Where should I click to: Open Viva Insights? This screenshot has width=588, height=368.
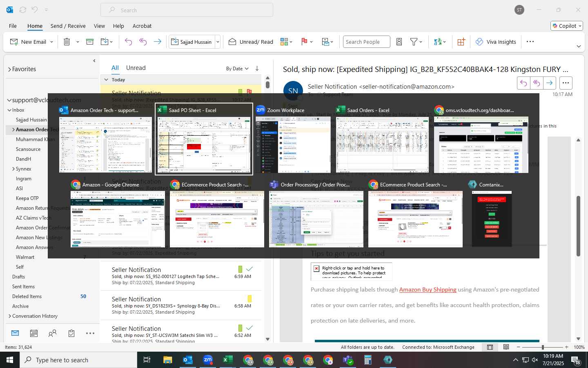point(496,42)
